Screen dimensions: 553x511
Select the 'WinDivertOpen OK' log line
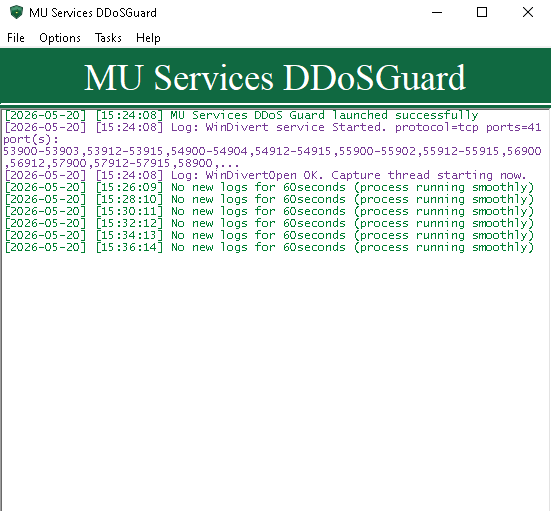pyautogui.click(x=265, y=175)
